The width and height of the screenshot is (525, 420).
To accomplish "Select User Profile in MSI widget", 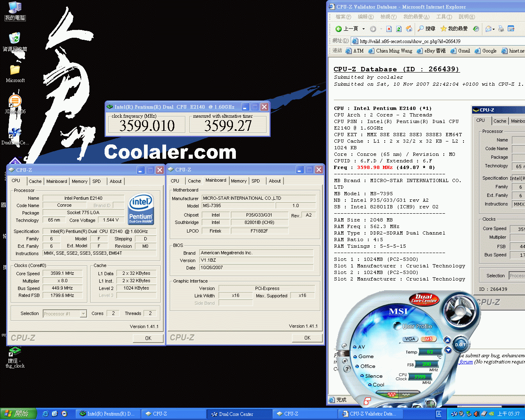I will click(x=413, y=326).
